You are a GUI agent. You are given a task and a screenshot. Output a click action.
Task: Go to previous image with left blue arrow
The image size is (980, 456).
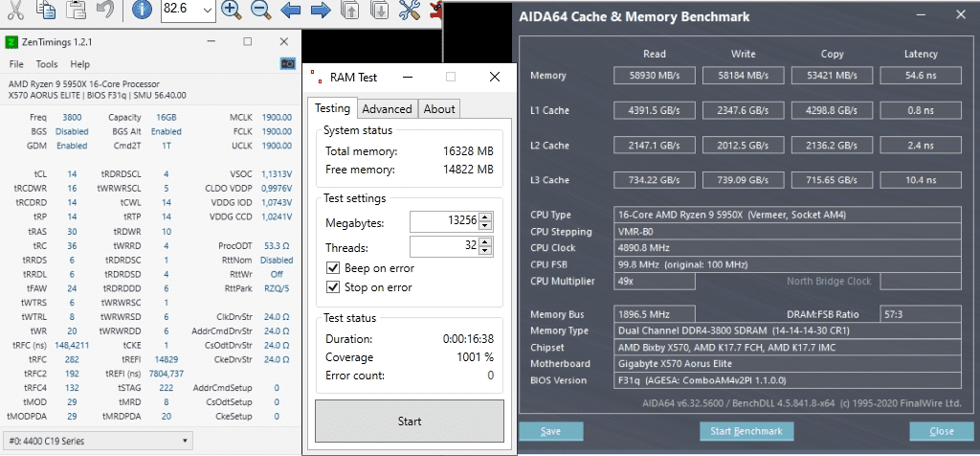tap(291, 10)
